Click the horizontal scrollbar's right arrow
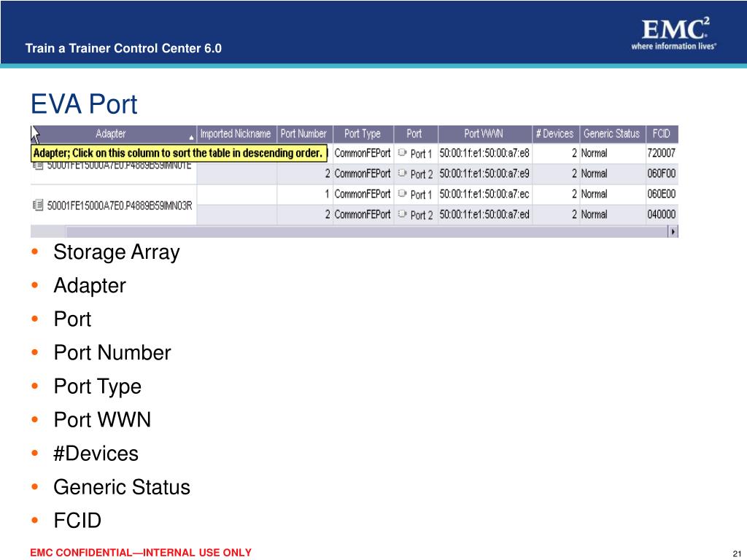Viewport: 747px width, 560px height. coord(673,232)
